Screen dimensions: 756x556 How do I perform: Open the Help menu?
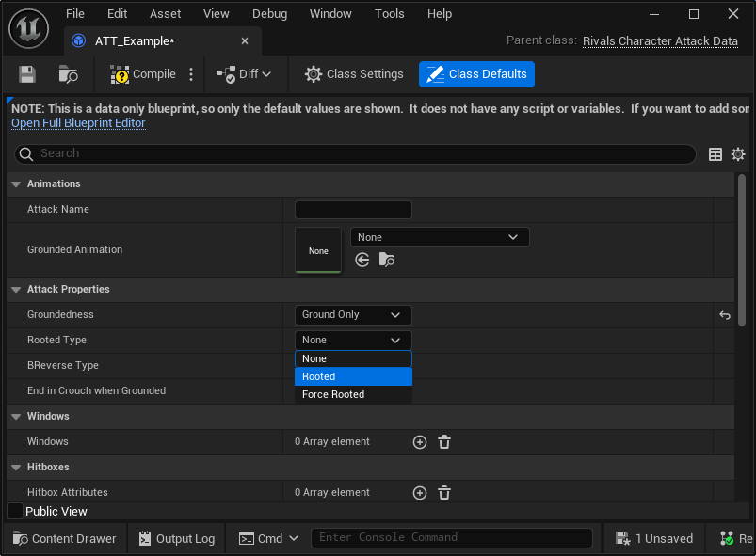tap(440, 14)
